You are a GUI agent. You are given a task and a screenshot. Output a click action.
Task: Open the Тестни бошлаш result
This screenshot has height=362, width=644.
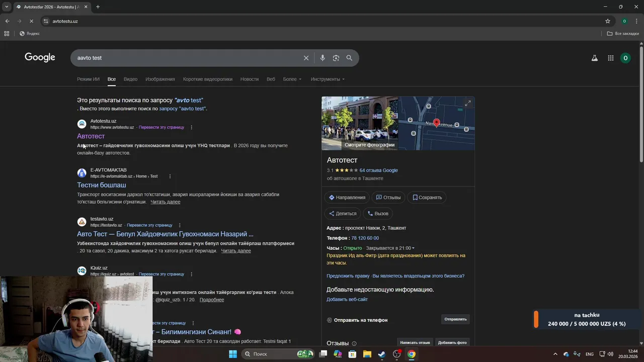coord(101,185)
